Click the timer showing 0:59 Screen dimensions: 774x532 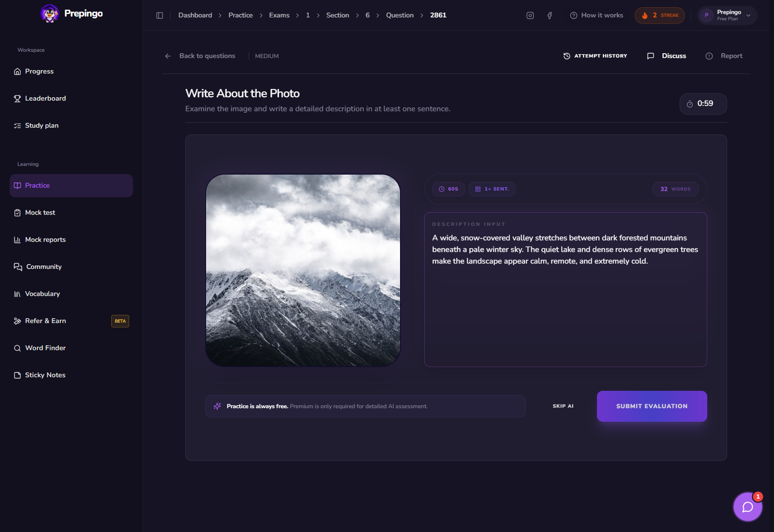tap(703, 104)
